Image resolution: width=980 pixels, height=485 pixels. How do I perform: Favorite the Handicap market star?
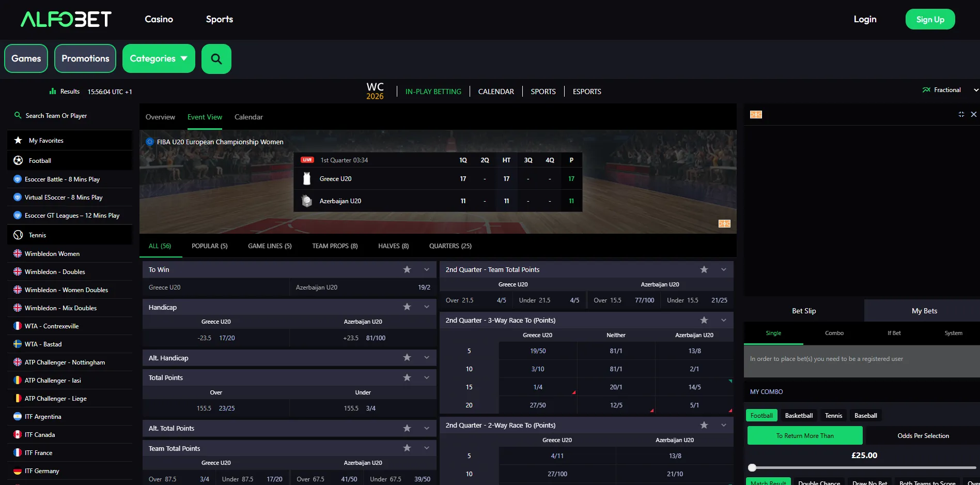tap(407, 307)
